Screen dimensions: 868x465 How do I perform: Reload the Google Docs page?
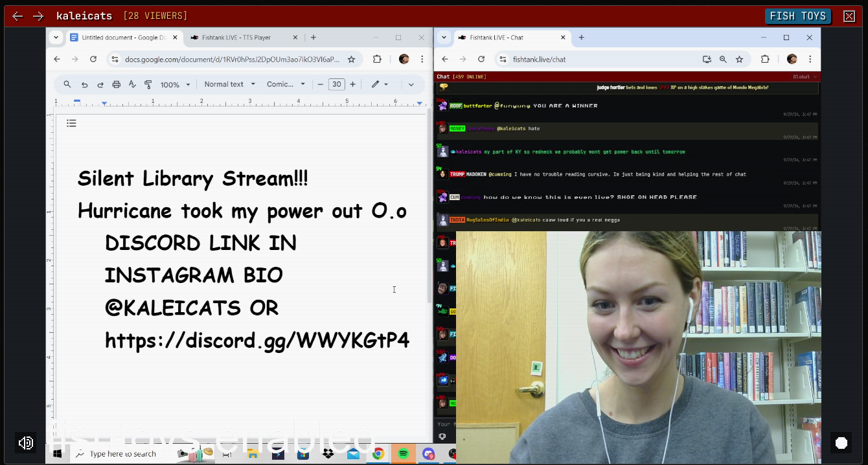click(x=93, y=59)
